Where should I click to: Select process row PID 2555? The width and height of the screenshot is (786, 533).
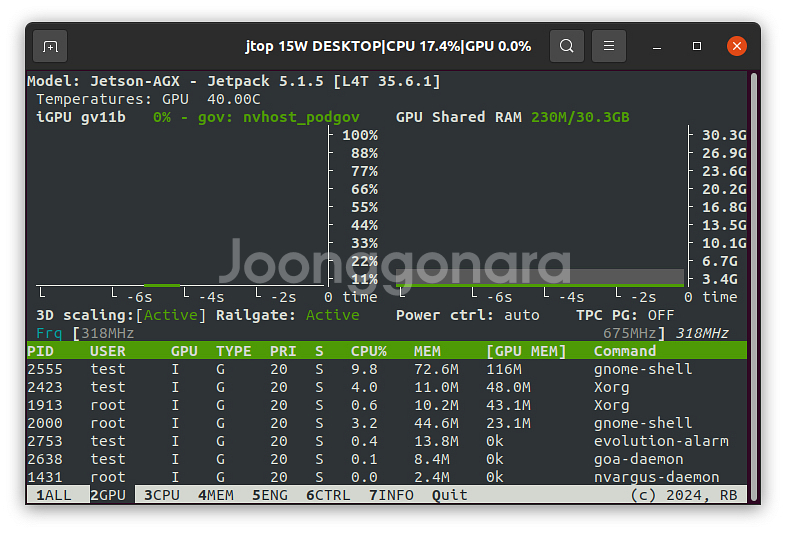click(x=386, y=370)
